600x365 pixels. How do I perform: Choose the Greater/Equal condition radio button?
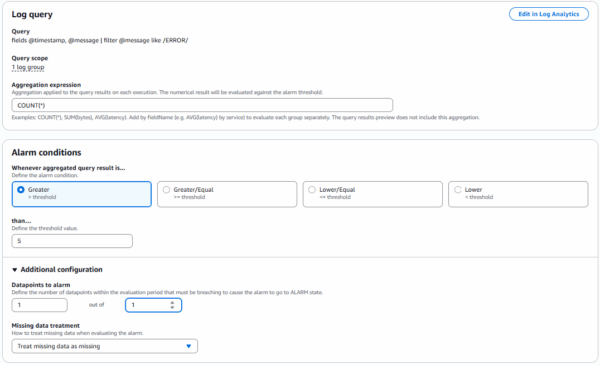click(166, 190)
